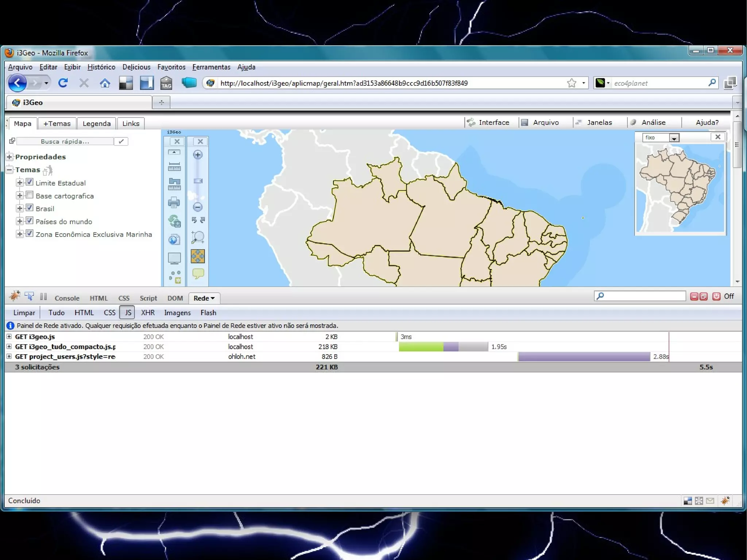This screenshot has height=560, width=747.
Task: Open the Ferramentas menu
Action: 211,67
